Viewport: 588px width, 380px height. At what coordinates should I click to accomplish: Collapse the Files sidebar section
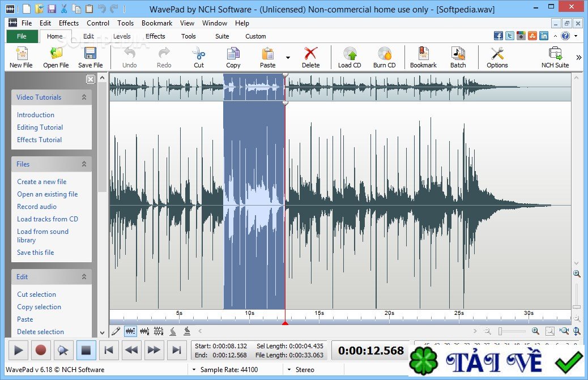point(84,164)
